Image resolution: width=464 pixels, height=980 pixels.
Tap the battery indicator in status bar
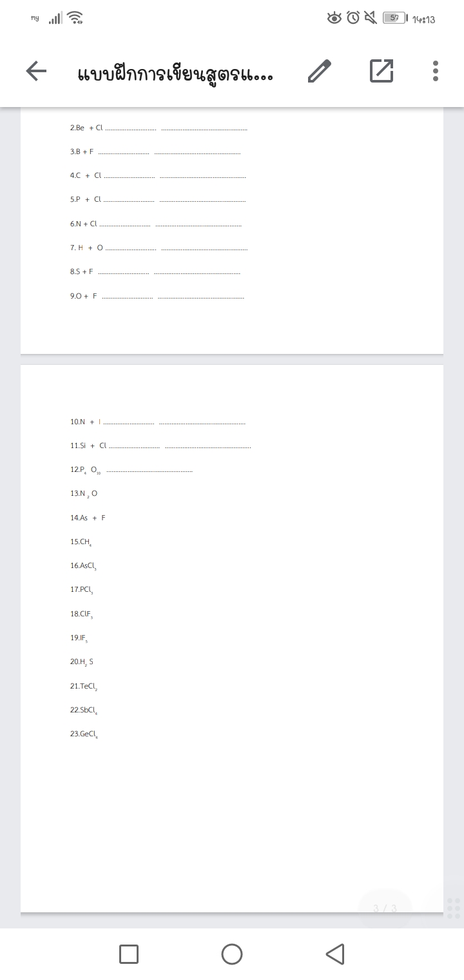pyautogui.click(x=395, y=18)
